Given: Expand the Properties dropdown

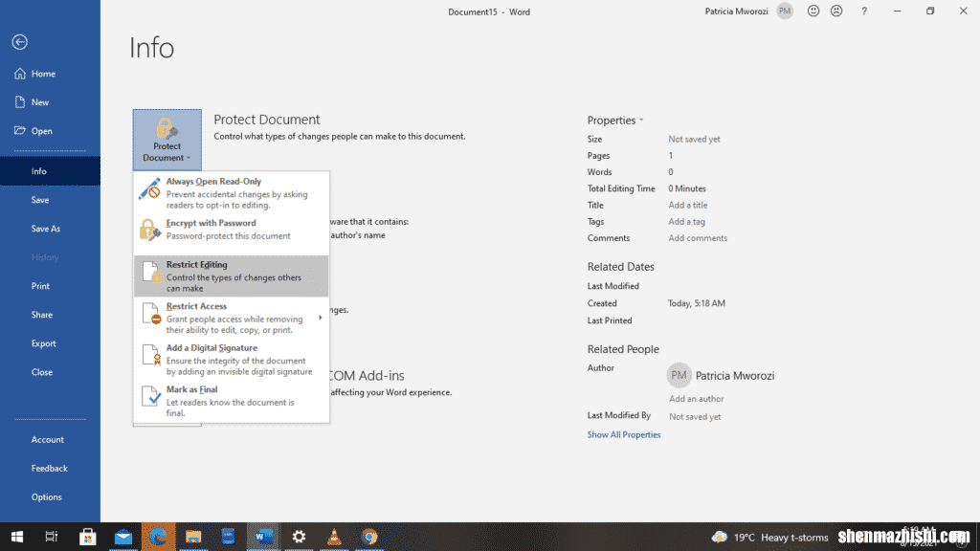Looking at the screenshot, I should coord(615,120).
